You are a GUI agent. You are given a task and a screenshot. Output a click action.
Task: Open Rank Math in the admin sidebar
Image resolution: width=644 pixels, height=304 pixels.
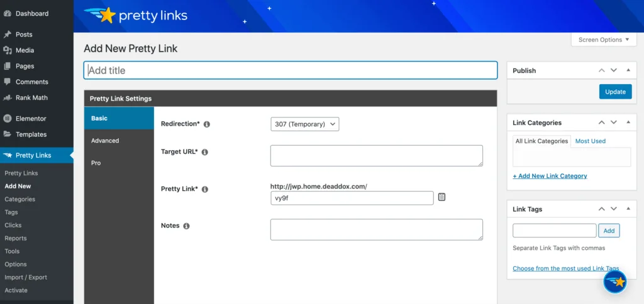31,97
